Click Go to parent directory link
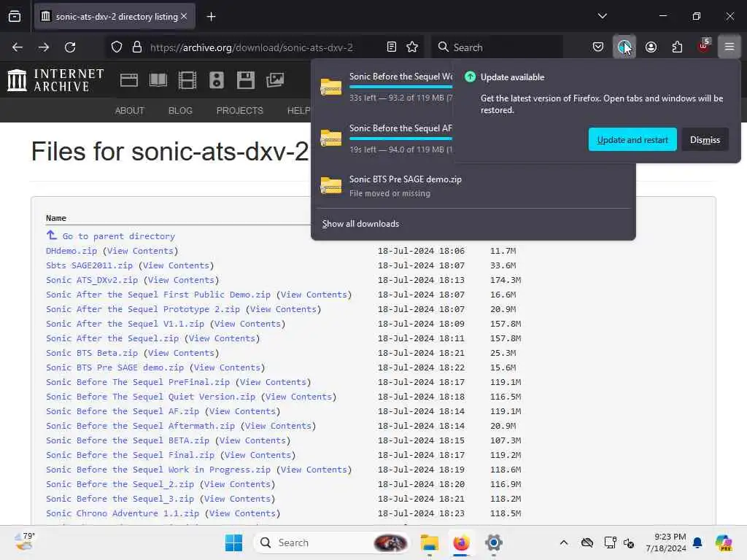Image resolution: width=747 pixels, height=560 pixels. coord(119,236)
